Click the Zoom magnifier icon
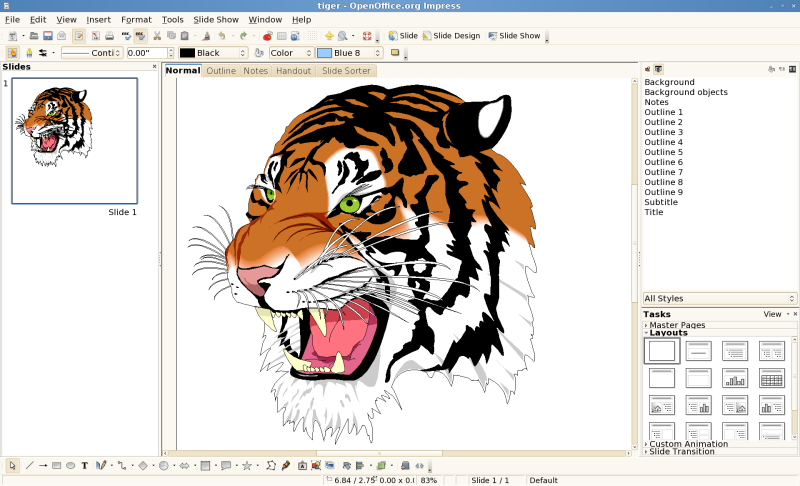This screenshot has height=486, width=800. click(343, 36)
